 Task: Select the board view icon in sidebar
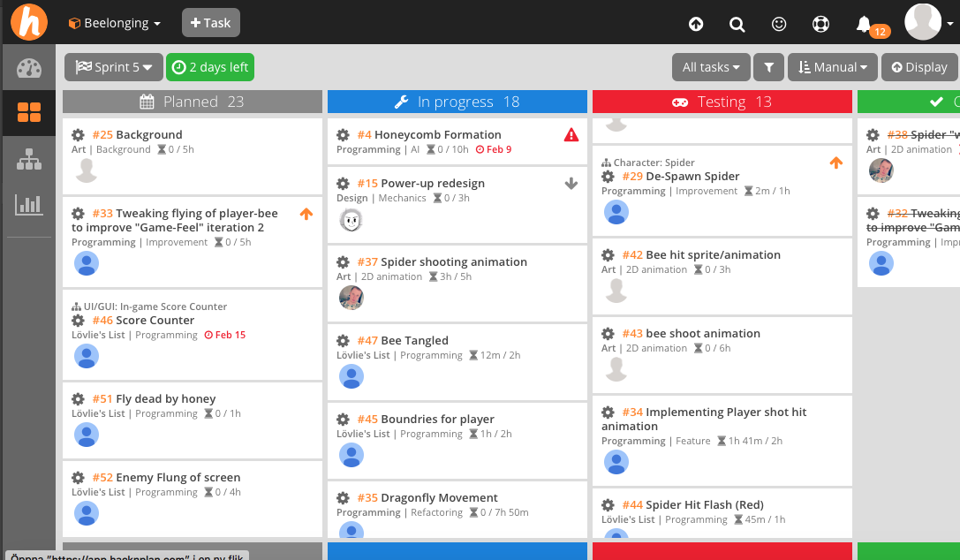(x=28, y=112)
